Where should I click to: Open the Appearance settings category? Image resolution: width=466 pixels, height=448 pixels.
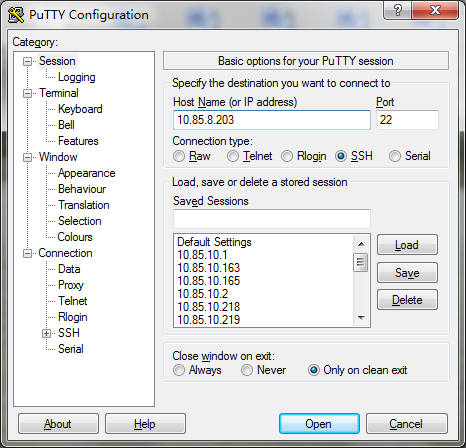[x=86, y=173]
